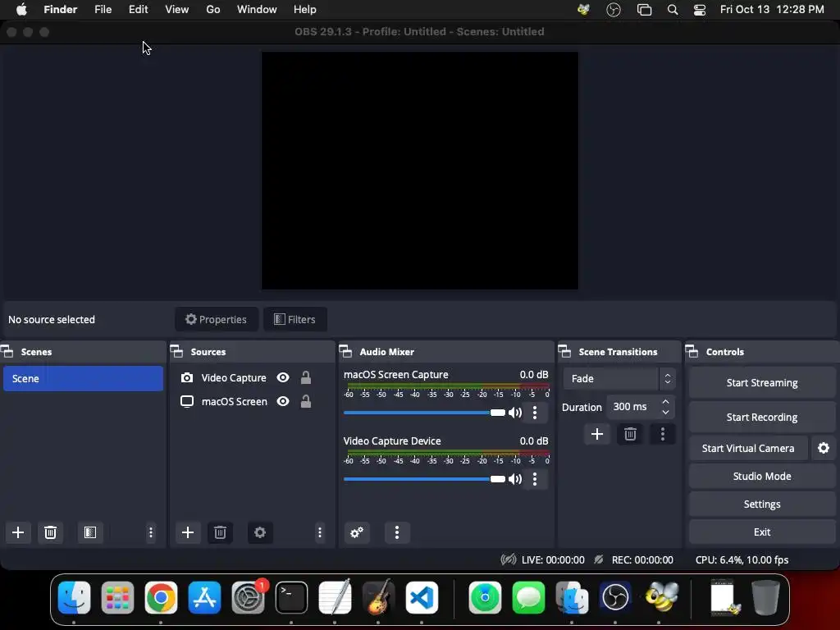Open the Help menu
Screen dimensions: 840x630
click(305, 10)
